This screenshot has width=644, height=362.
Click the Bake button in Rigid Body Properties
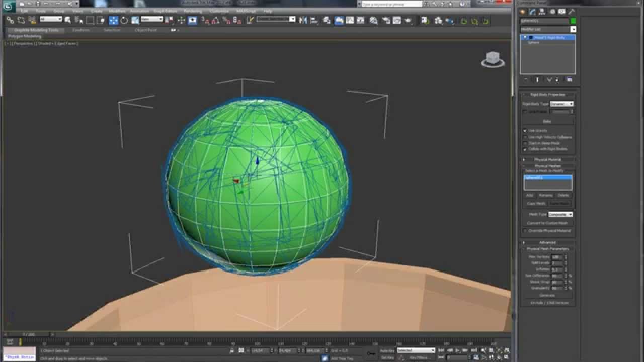click(x=547, y=121)
